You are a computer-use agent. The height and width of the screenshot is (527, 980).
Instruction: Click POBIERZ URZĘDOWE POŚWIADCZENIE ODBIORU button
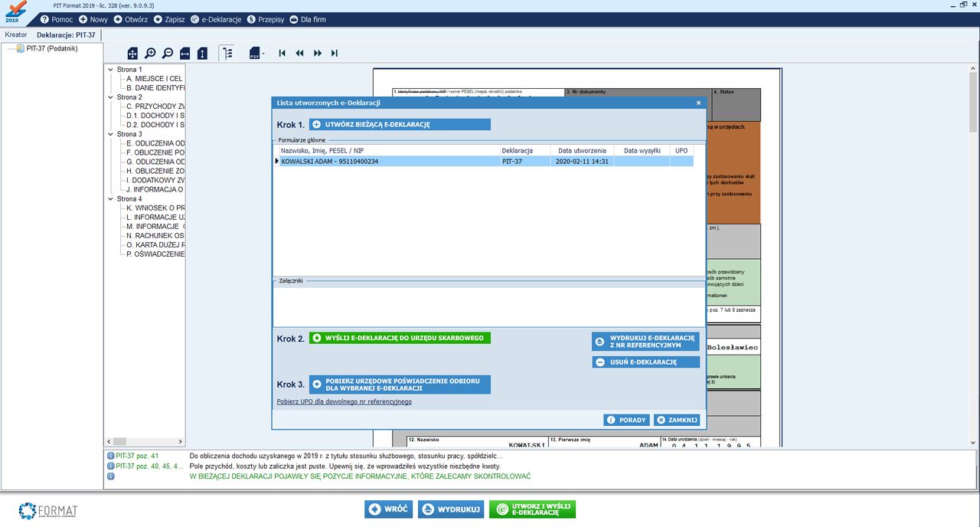400,385
